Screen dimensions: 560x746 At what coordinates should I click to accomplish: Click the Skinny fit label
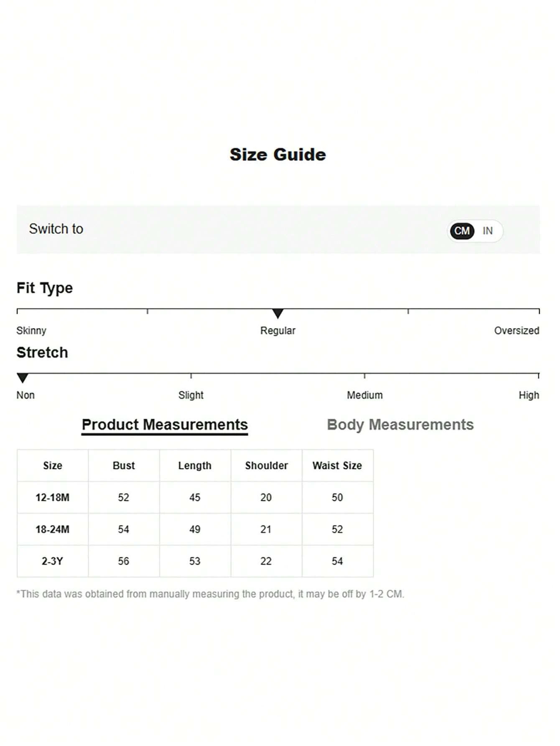point(31,331)
